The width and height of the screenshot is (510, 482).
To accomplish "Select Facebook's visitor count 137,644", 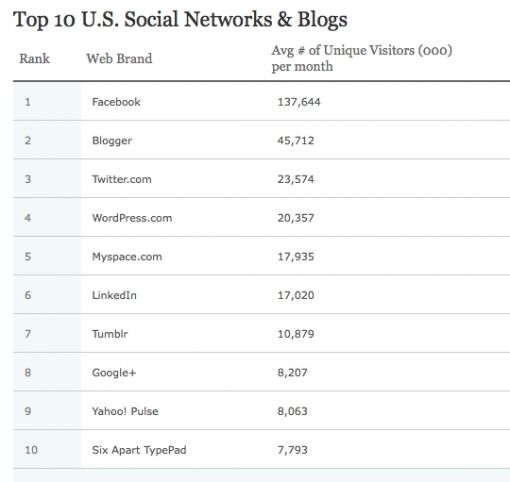I will pyautogui.click(x=299, y=102).
